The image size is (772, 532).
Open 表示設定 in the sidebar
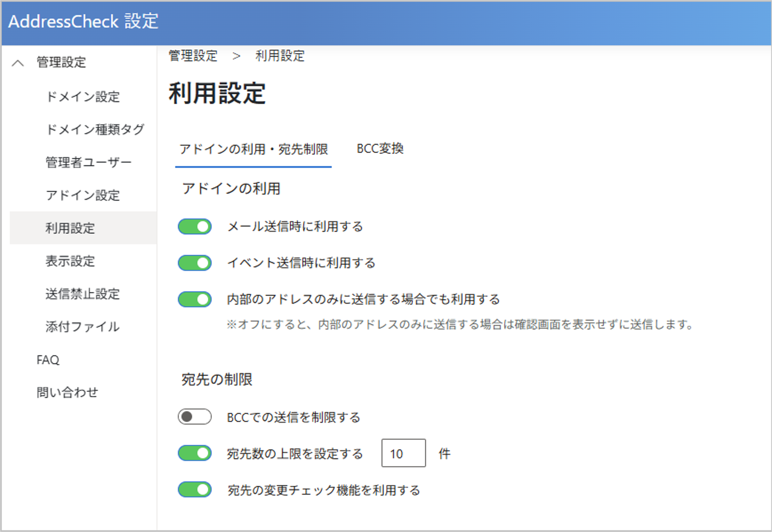click(x=71, y=261)
